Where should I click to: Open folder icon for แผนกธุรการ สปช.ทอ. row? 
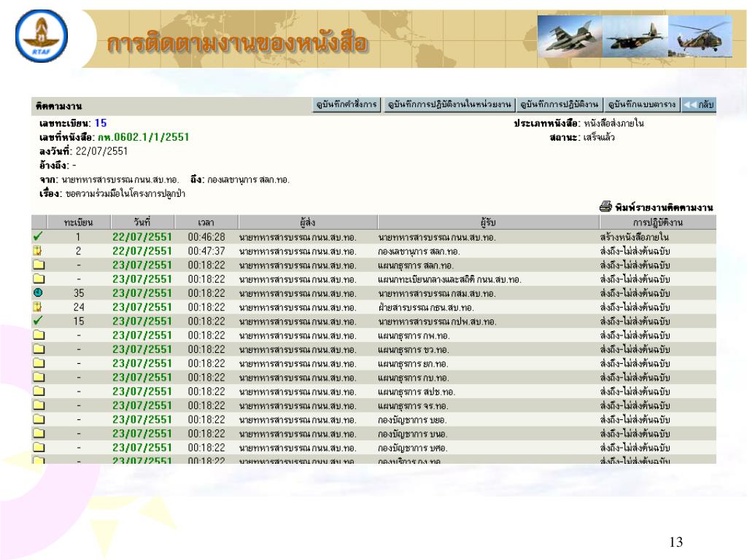click(39, 391)
